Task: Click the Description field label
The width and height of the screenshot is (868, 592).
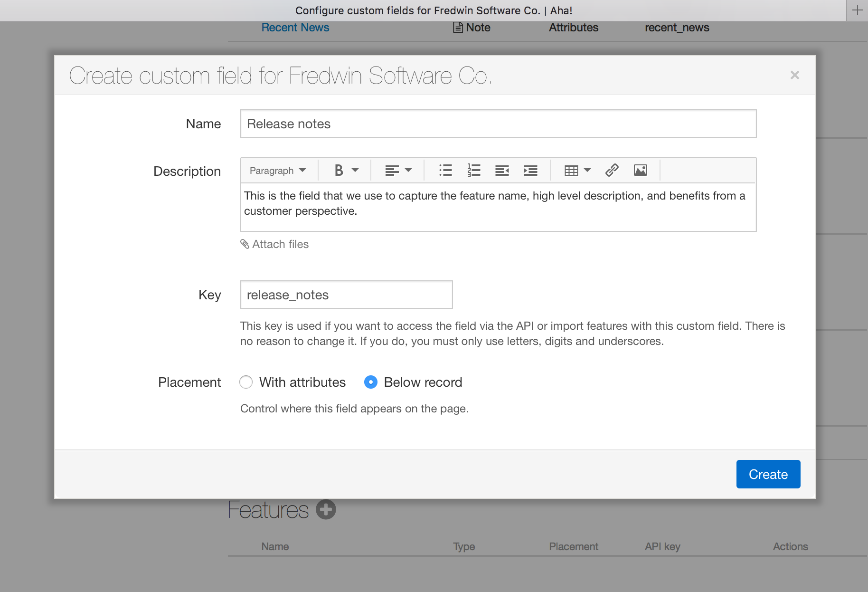Action: pos(187,171)
